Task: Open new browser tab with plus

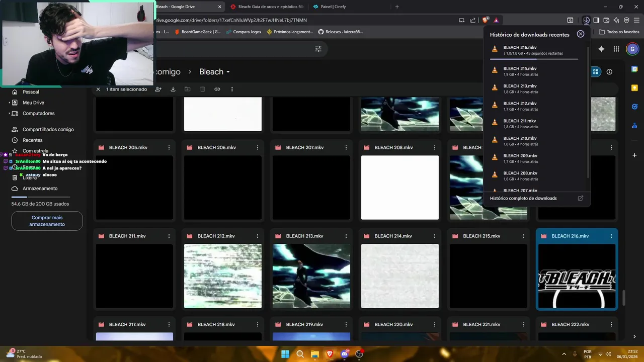Action: click(x=397, y=7)
